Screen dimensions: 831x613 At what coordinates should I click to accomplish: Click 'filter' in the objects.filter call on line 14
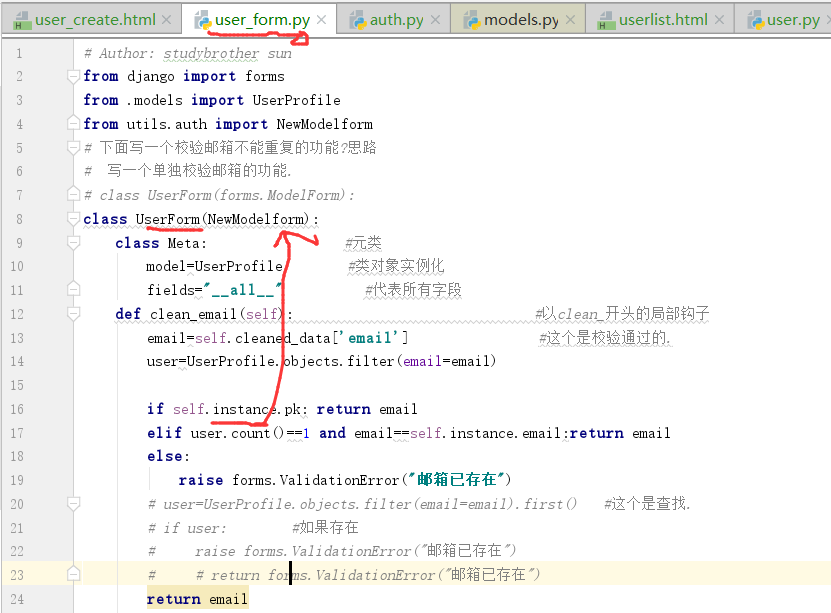coord(370,361)
